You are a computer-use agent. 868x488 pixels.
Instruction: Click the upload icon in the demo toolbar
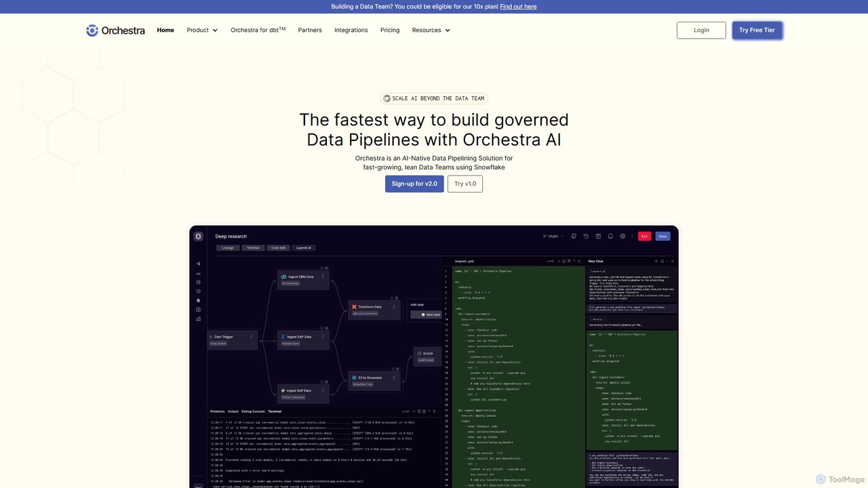[x=598, y=237]
